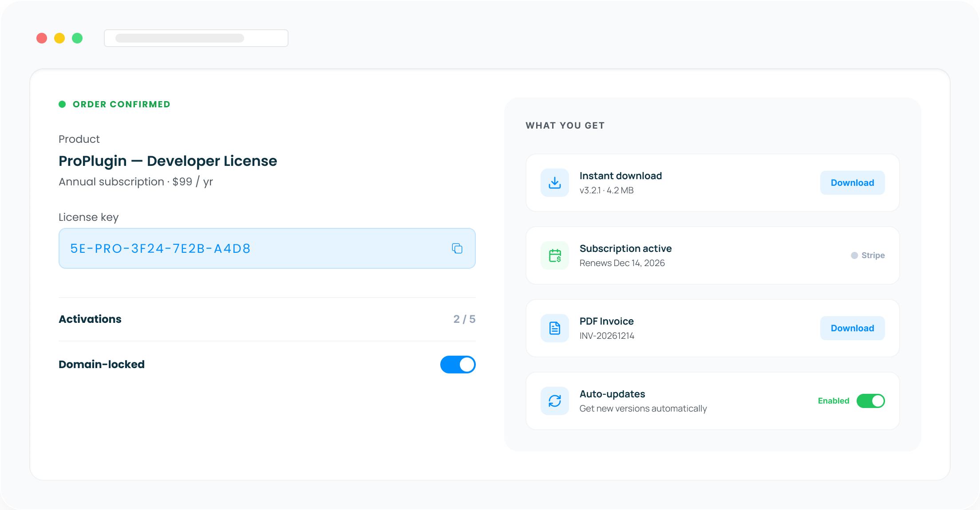Click the Auto-updates refresh icon
This screenshot has width=980, height=510.
click(555, 401)
